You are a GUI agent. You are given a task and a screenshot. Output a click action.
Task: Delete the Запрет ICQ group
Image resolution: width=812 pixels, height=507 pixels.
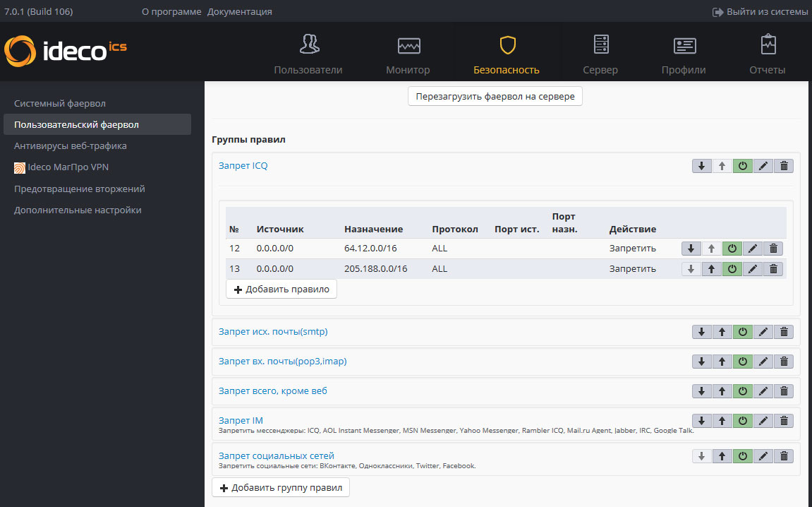[784, 166]
